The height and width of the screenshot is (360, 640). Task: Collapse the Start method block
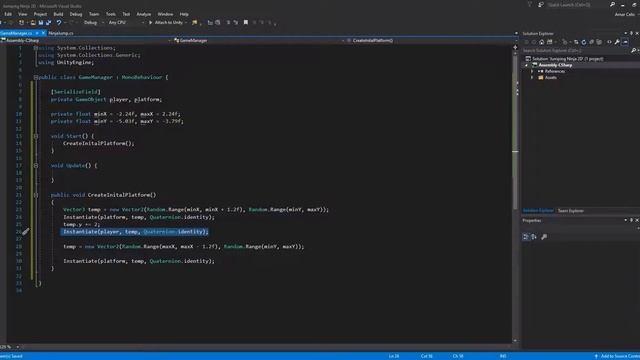tap(36, 136)
